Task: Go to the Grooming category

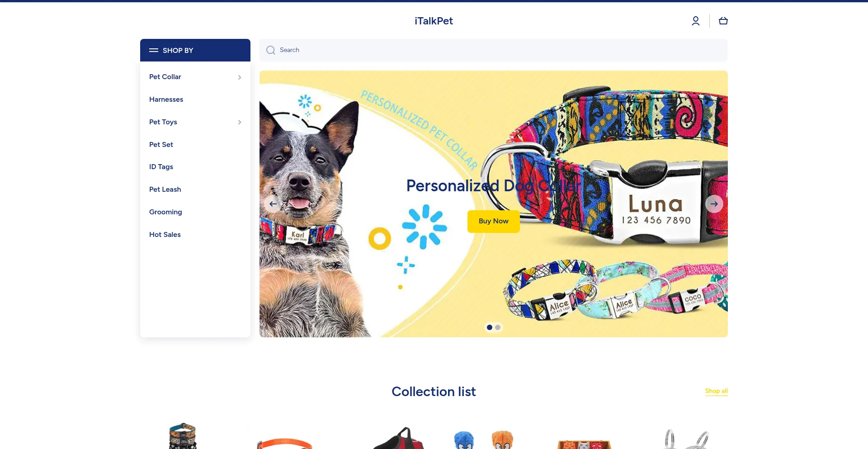Action: tap(165, 212)
